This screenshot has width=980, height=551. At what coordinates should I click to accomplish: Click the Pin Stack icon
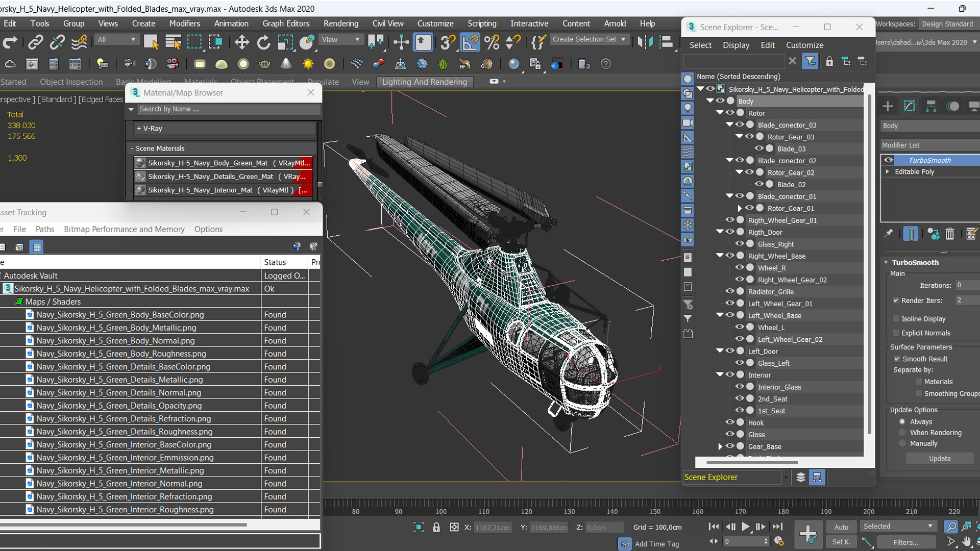(889, 234)
